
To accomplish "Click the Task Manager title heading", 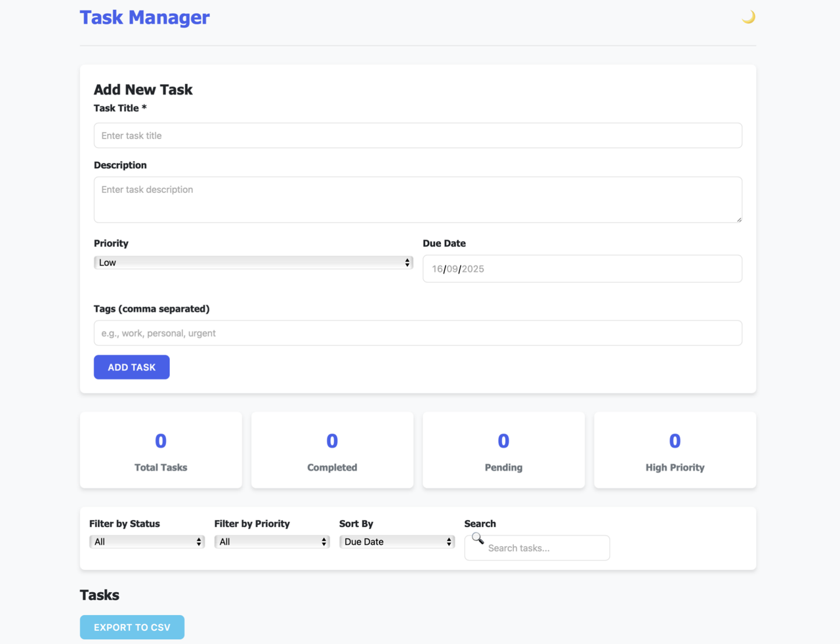I will coord(144,18).
